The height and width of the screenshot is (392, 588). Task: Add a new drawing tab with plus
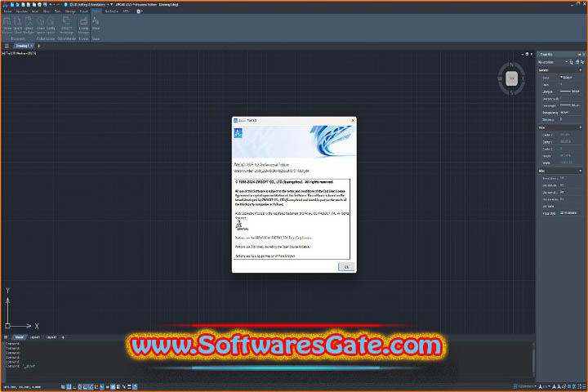coord(38,46)
